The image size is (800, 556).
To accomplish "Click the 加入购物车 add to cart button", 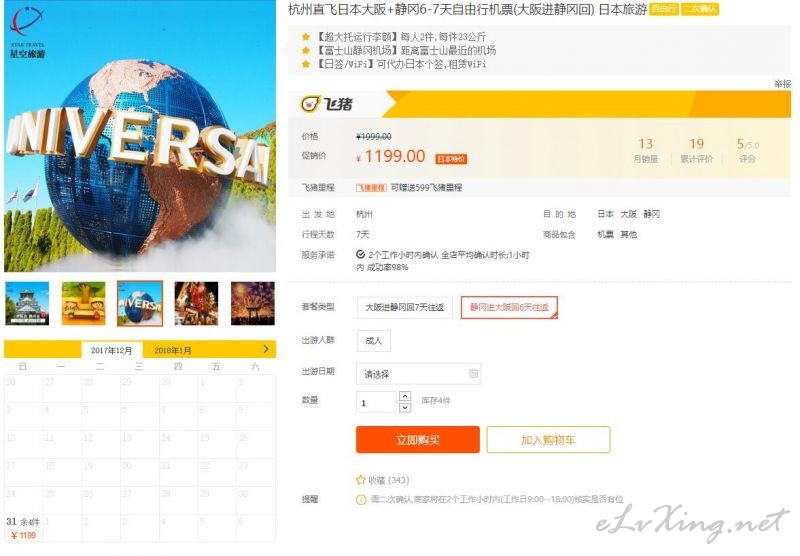I will [x=548, y=440].
